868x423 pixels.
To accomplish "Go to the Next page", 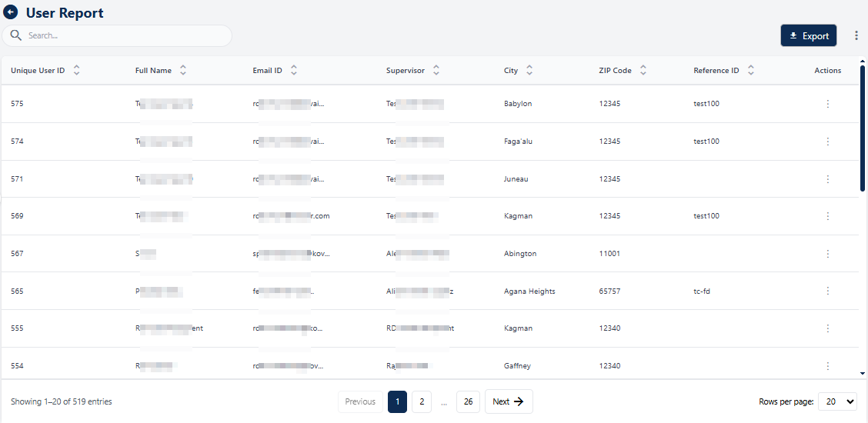I will click(x=509, y=401).
